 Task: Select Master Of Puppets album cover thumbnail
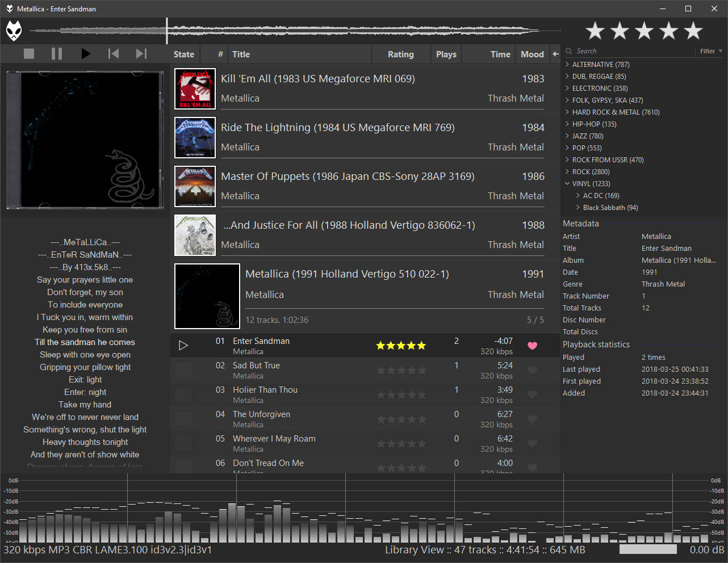pos(195,186)
